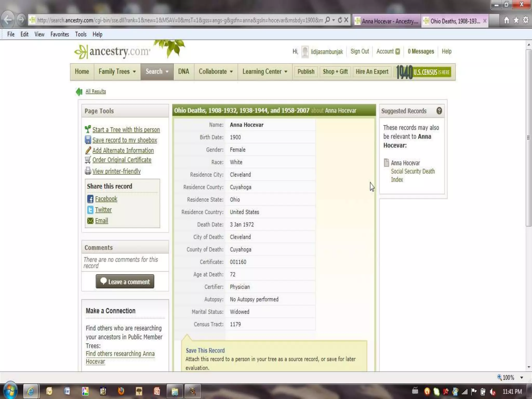
Task: Open Firefox from the Windows taskbar
Action: pyautogui.click(x=121, y=391)
